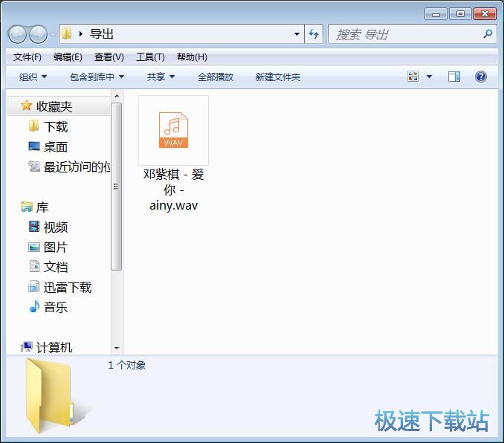
Task: Click the 收藏夹 star icon
Action: coord(26,106)
